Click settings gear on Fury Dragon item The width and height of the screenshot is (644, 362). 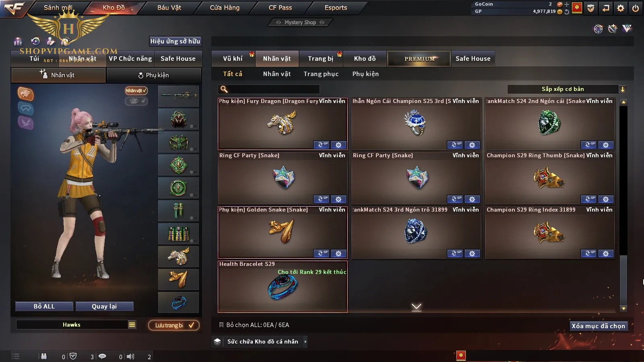(339, 145)
